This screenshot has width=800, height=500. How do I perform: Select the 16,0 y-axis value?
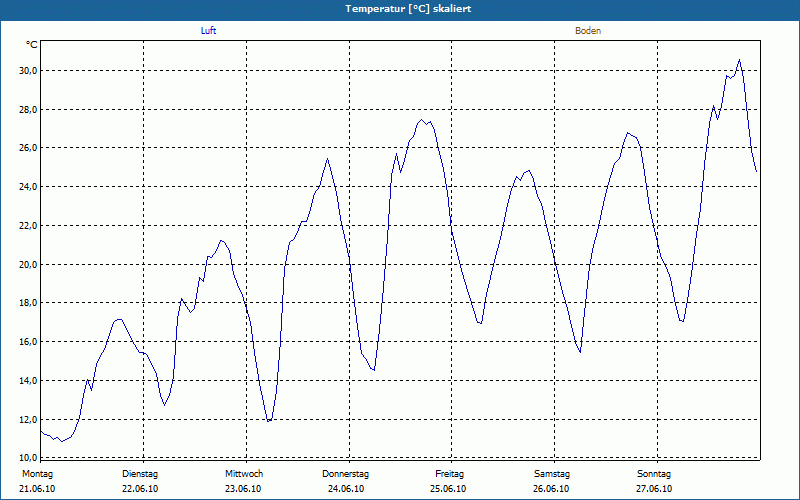coord(29,342)
